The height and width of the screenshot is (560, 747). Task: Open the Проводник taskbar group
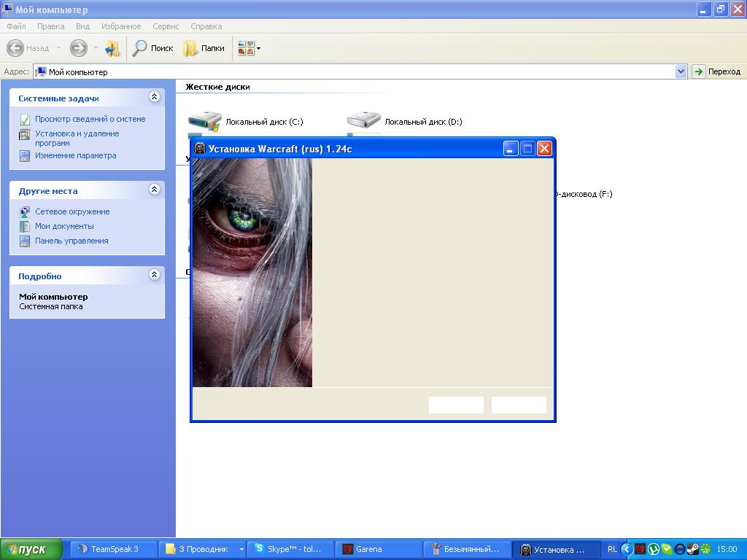click(x=203, y=550)
